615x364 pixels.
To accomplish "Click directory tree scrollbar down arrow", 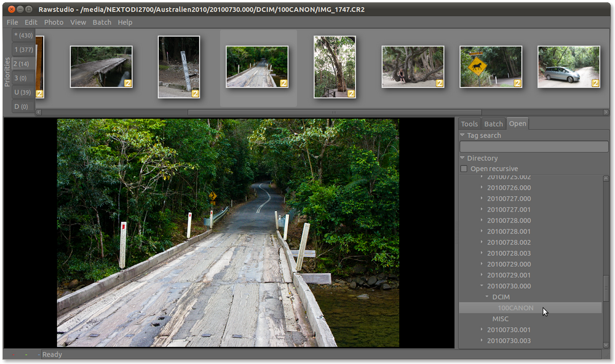I will pyautogui.click(x=606, y=345).
